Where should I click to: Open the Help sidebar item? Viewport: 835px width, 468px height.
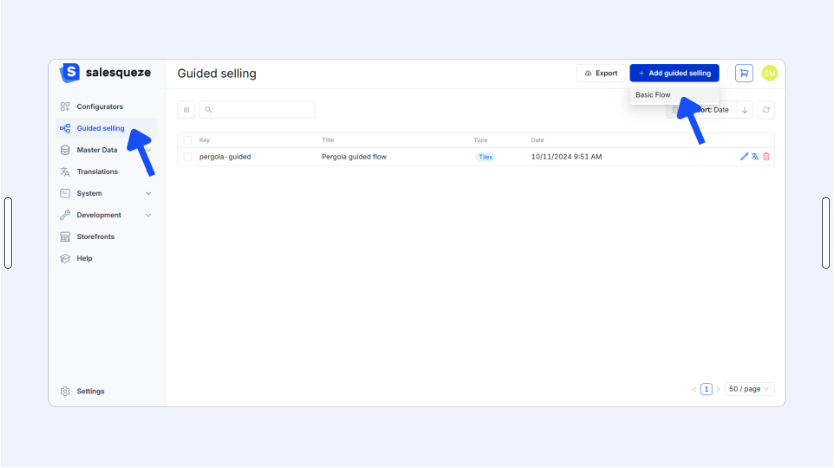click(84, 258)
